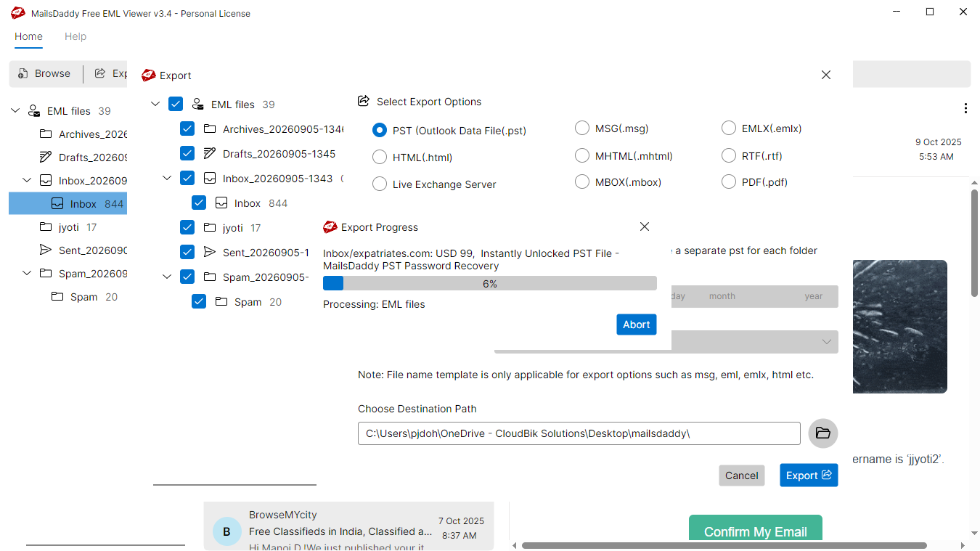
Task: Switch to the Home tab
Action: point(28,36)
